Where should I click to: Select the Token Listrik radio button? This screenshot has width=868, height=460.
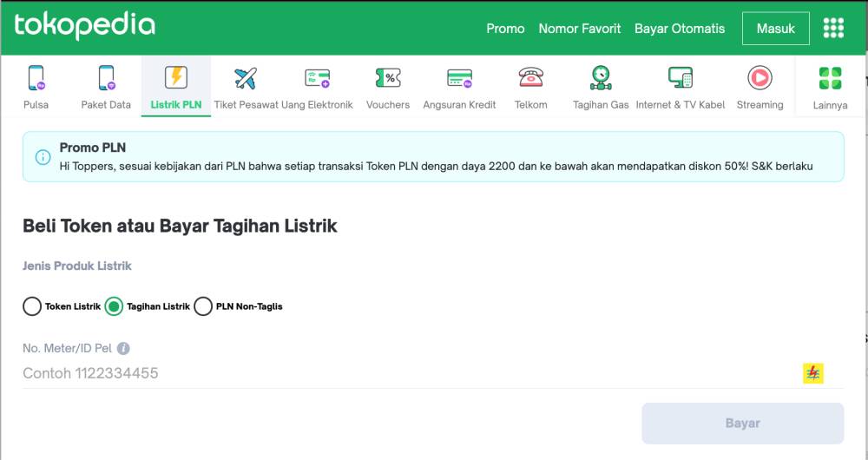pyautogui.click(x=32, y=306)
